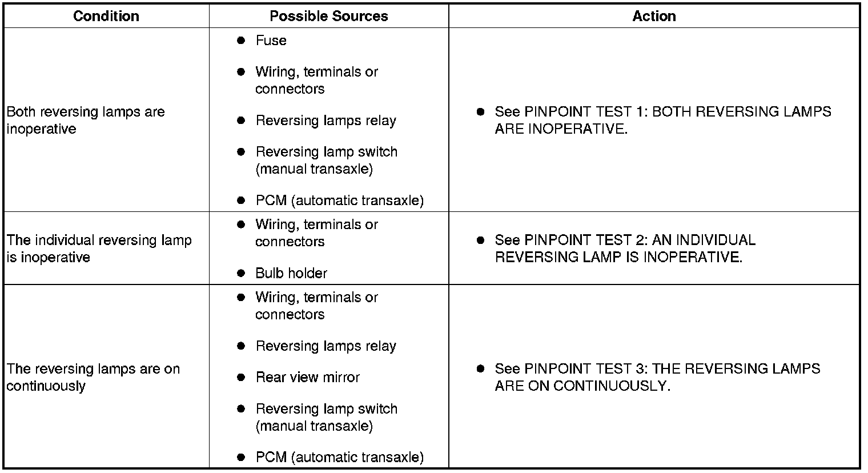The width and height of the screenshot is (868, 473).
Task: Click the Possible Sources column header
Action: pyautogui.click(x=329, y=16)
